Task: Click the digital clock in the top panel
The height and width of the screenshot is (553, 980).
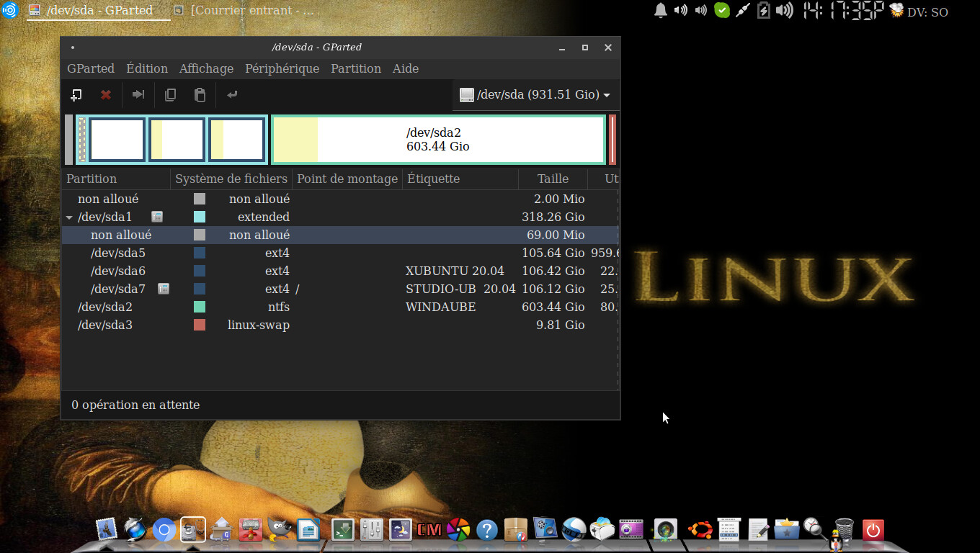Action: (843, 10)
